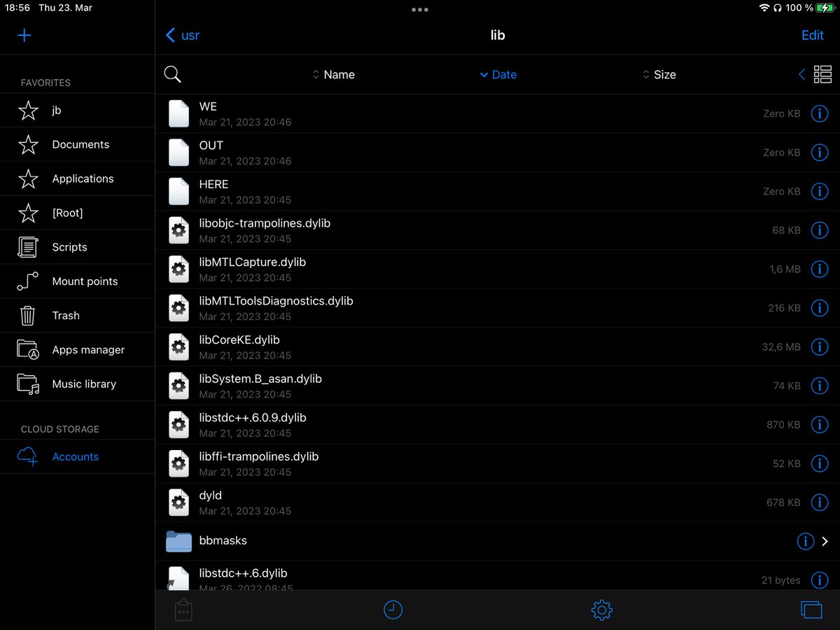
Task: Sort files by Name
Action: tap(333, 74)
